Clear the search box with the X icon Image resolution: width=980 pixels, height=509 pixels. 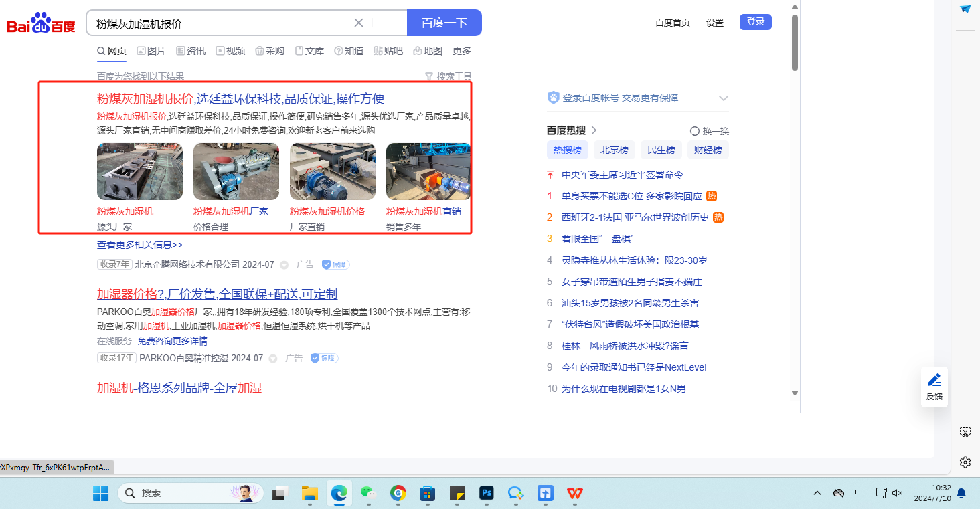click(359, 23)
